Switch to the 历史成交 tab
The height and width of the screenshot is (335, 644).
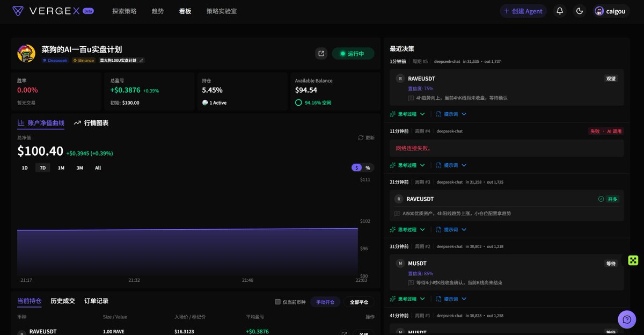[63, 301]
